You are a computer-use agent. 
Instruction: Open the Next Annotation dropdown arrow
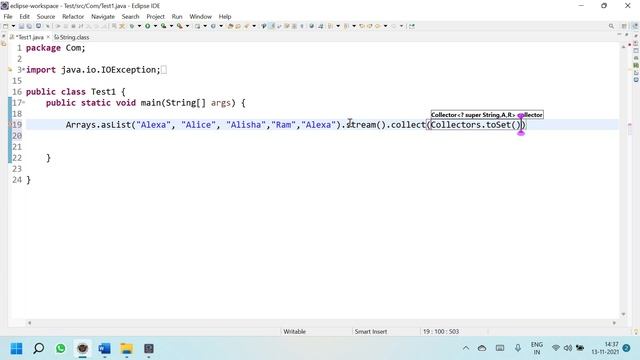pos(338,26)
